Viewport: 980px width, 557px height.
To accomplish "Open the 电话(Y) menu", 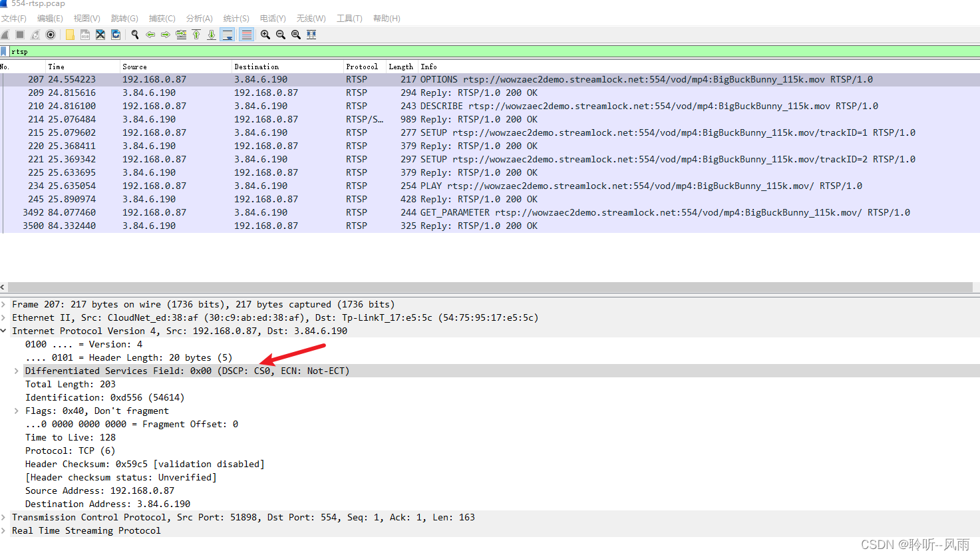I will point(273,19).
